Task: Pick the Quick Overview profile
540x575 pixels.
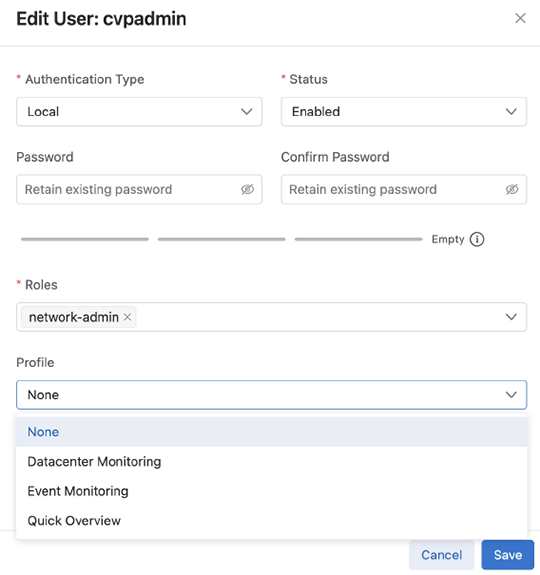Action: [x=271, y=521]
